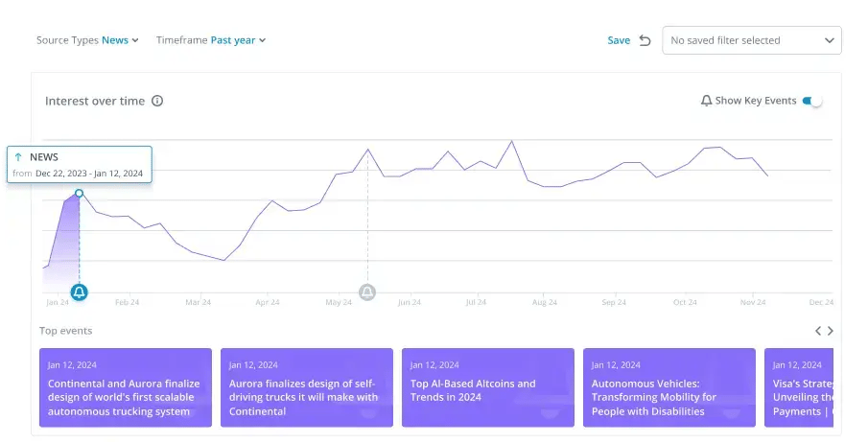Screen dimensions: 868x443
Task: Toggle the Show Key Events switch
Action: point(811,101)
